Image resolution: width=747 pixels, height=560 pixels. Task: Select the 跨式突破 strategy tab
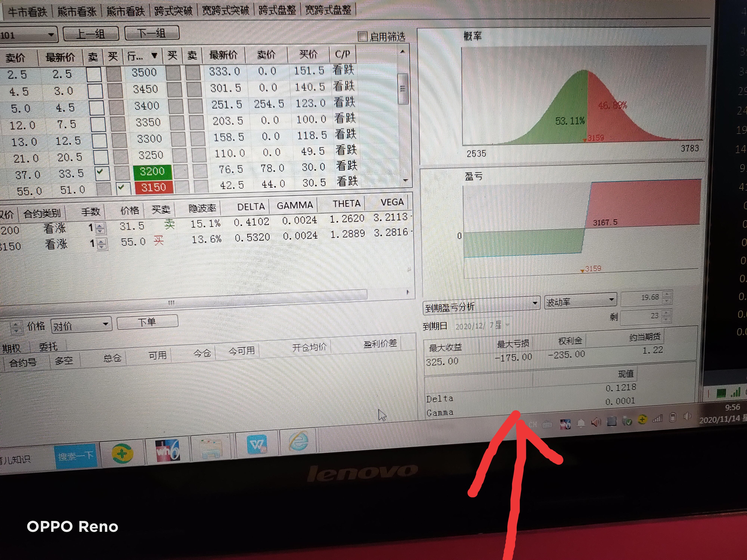click(x=173, y=11)
